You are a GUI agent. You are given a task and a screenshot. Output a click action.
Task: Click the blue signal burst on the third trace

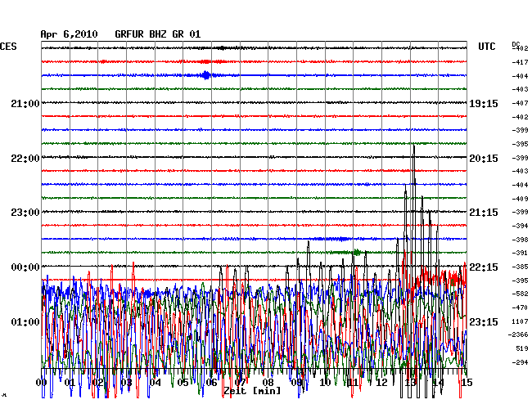(205, 75)
